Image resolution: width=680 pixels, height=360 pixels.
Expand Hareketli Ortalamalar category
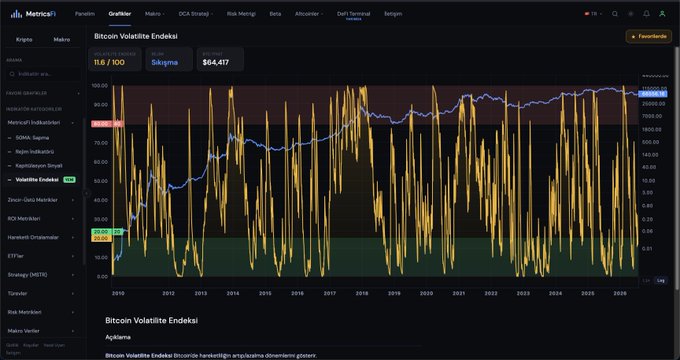tap(41, 237)
